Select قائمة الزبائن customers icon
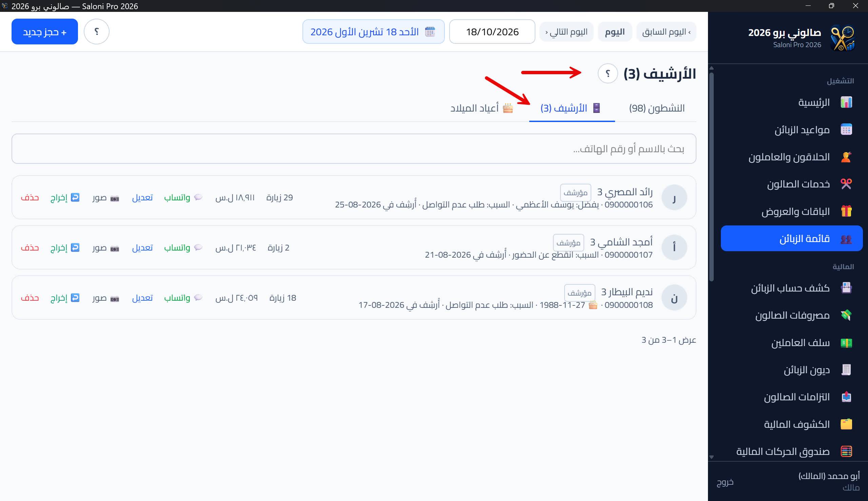Image resolution: width=868 pixels, height=501 pixels. (x=846, y=239)
